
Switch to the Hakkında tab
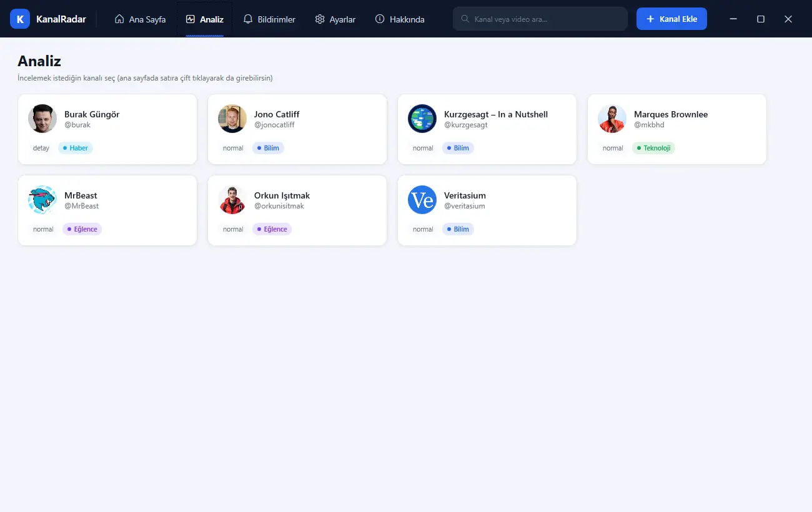pos(400,19)
